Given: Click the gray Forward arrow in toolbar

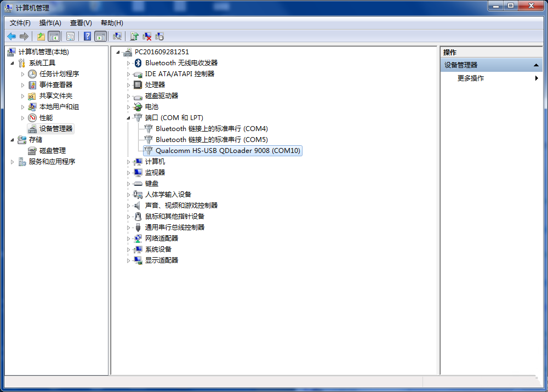Looking at the screenshot, I should point(24,36).
